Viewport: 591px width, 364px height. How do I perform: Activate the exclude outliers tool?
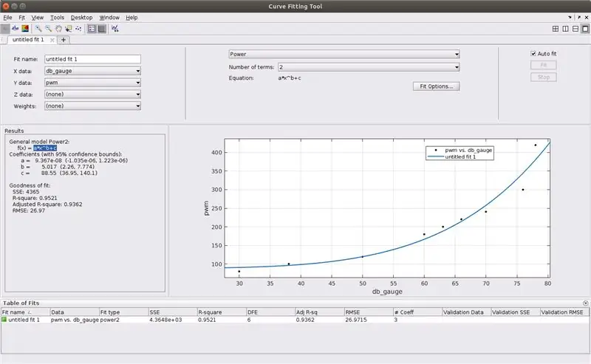click(x=78, y=29)
